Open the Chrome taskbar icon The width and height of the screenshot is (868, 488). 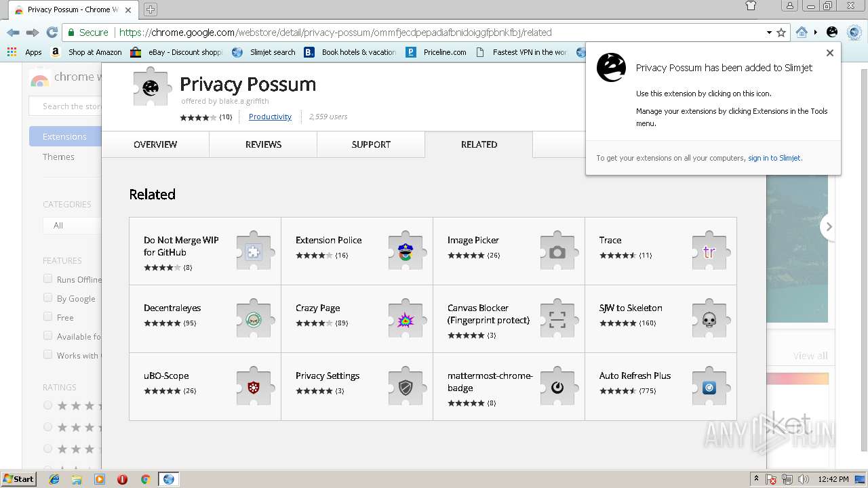(x=145, y=479)
